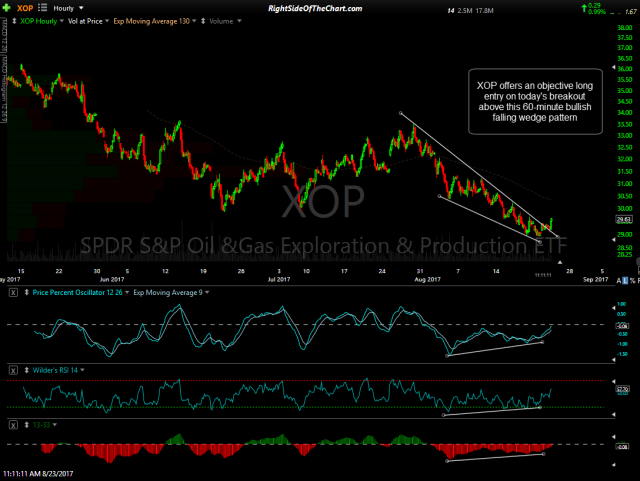
Task: Close the Price Percent Oscillator panel
Action: pyautogui.click(x=12, y=294)
